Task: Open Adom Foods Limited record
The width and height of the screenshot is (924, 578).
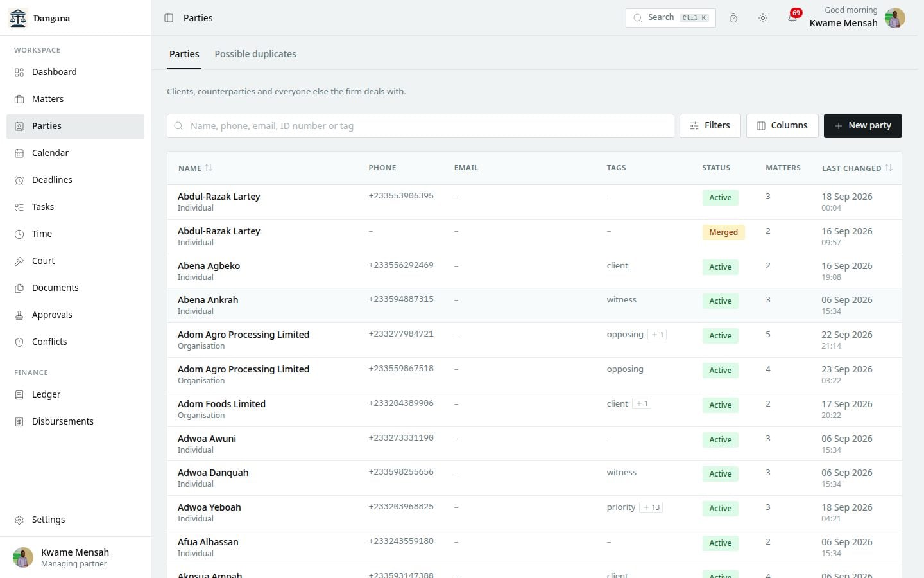Action: click(221, 404)
